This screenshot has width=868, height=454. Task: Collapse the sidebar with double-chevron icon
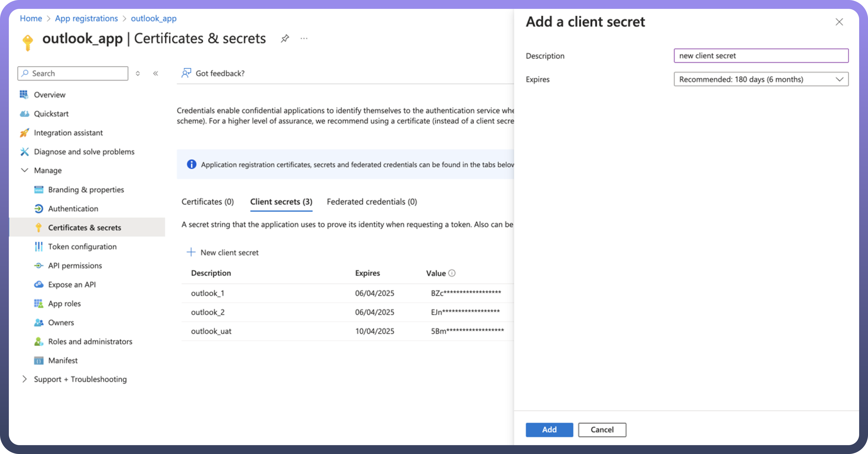pyautogui.click(x=156, y=74)
